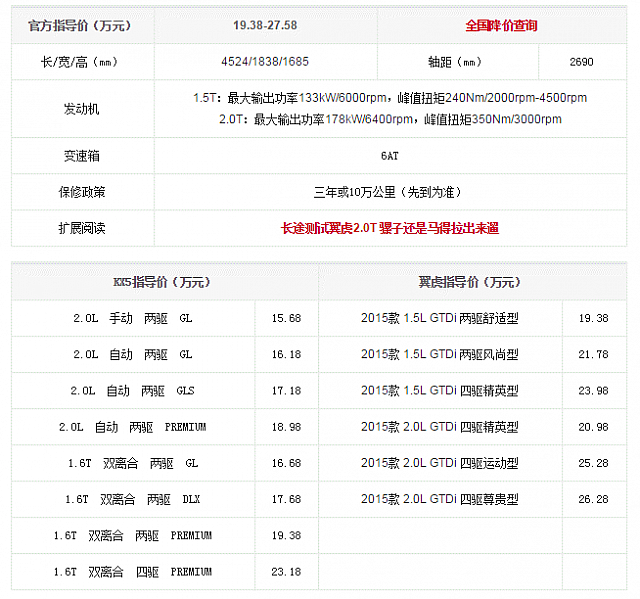Select the price 16.68

(287, 463)
